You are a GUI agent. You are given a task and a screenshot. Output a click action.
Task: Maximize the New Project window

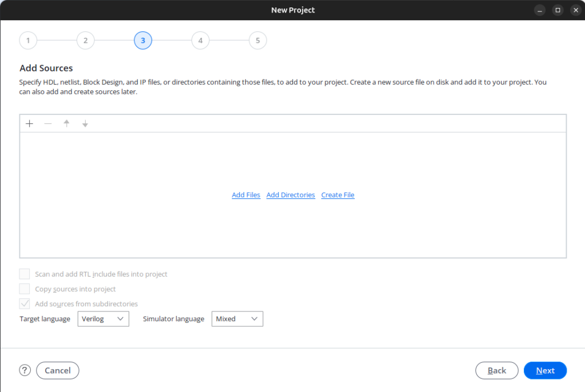coord(558,10)
